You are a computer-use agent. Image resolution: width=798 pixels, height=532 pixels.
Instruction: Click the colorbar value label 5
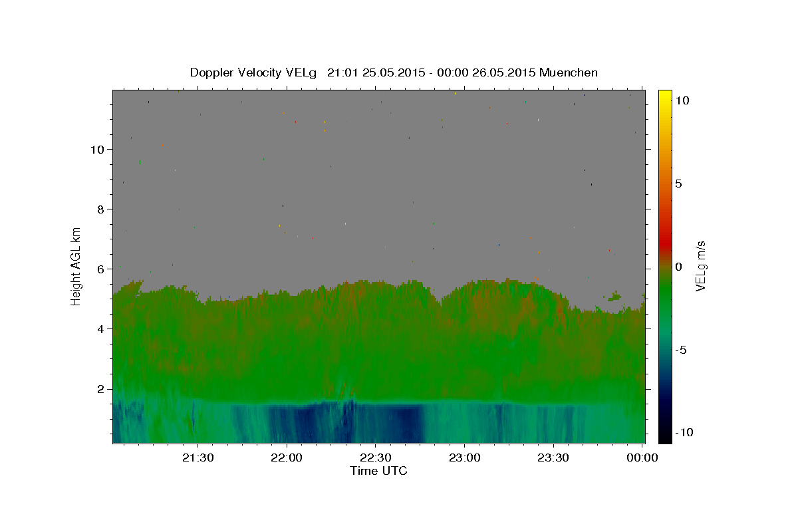[x=678, y=184]
